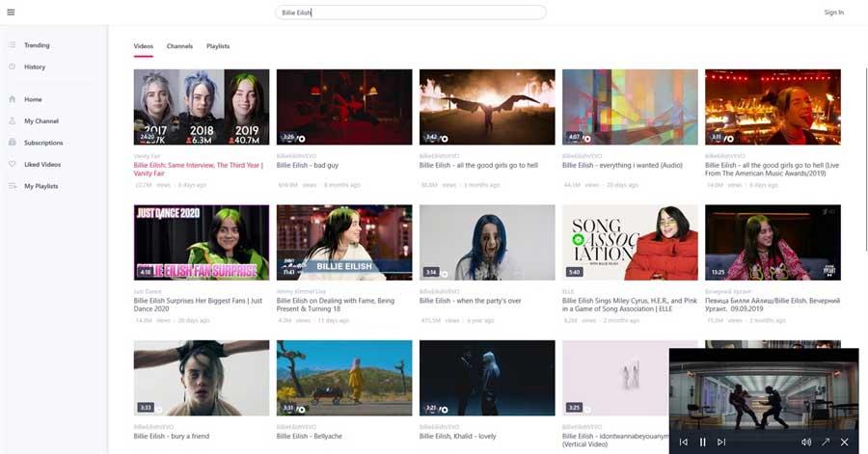This screenshot has height=454, width=868.
Task: Mute the mini player volume
Action: click(806, 441)
